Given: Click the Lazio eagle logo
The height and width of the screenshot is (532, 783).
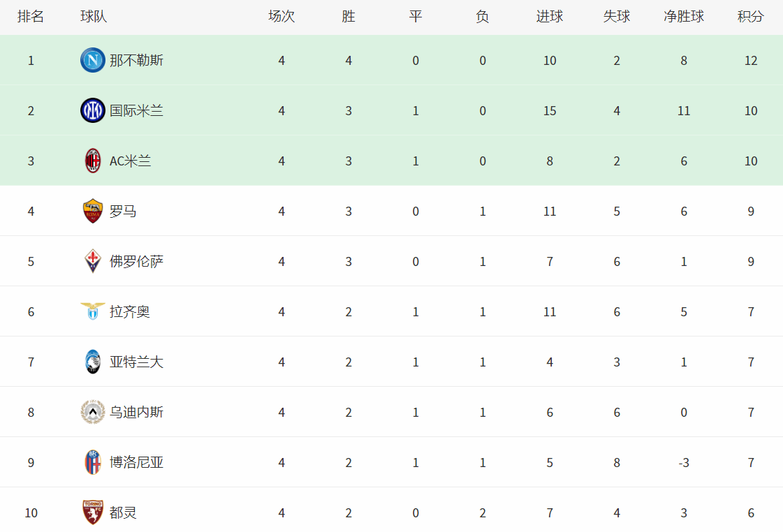Looking at the screenshot, I should [x=93, y=311].
